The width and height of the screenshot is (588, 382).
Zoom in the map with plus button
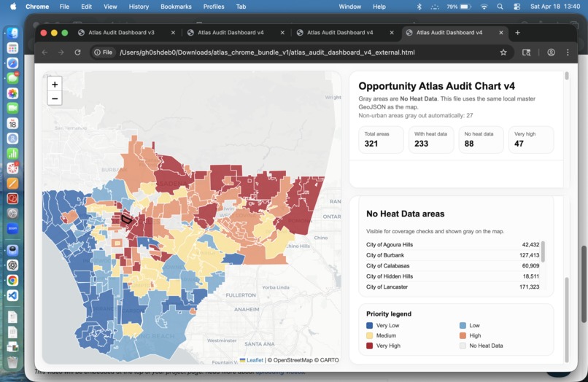click(x=55, y=85)
